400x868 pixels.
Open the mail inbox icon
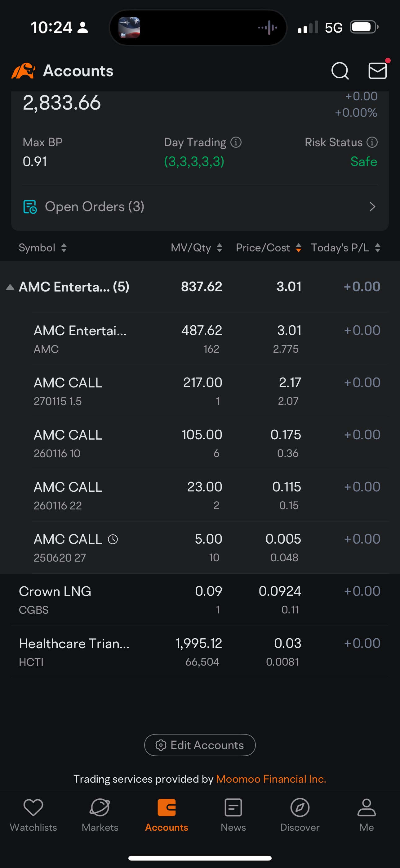coord(377,71)
